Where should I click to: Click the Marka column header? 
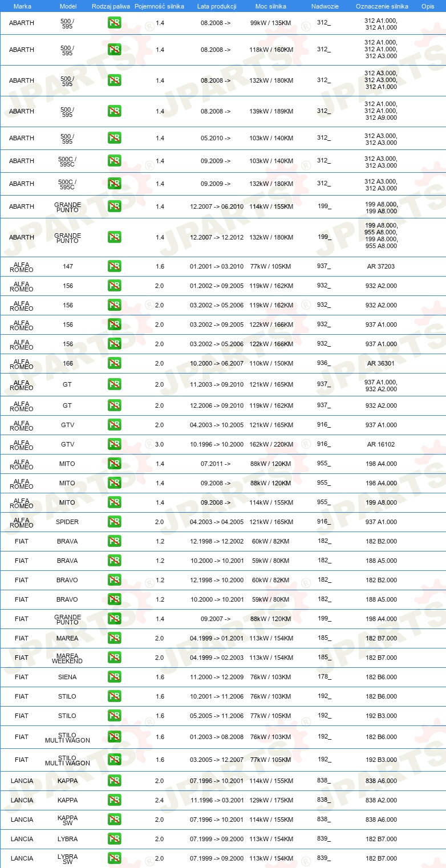22,6
